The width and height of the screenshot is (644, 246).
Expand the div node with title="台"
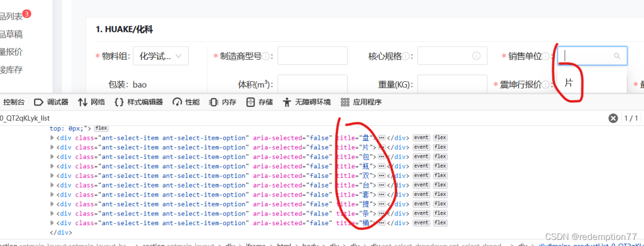click(x=52, y=184)
